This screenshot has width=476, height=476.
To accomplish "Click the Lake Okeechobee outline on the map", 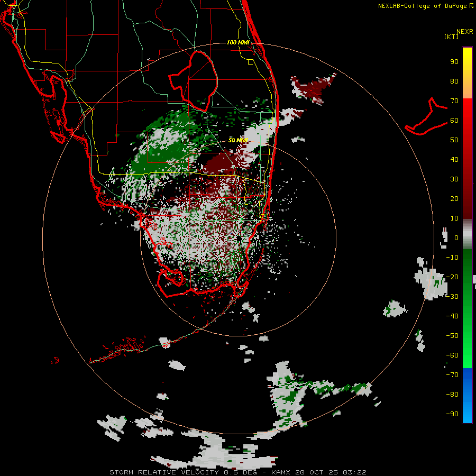I will tap(194, 80).
